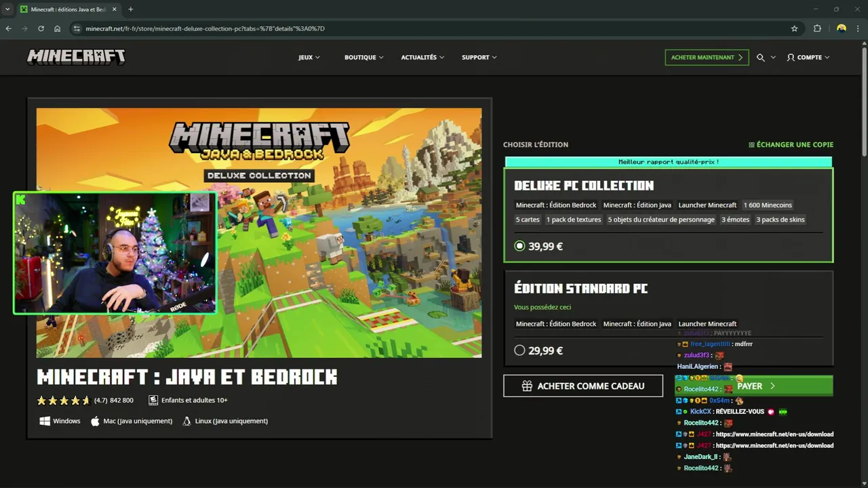Click the Linux penguin platform icon
Viewport: 868px width, 488px height.
coord(186,421)
